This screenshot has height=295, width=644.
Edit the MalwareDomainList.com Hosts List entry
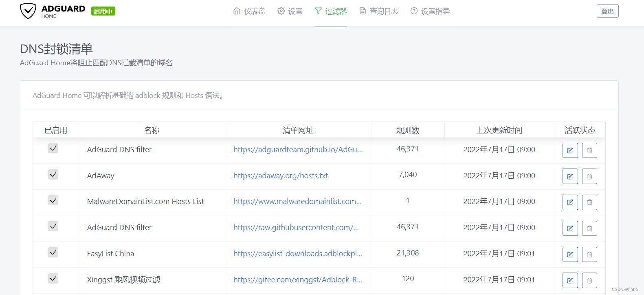click(570, 202)
